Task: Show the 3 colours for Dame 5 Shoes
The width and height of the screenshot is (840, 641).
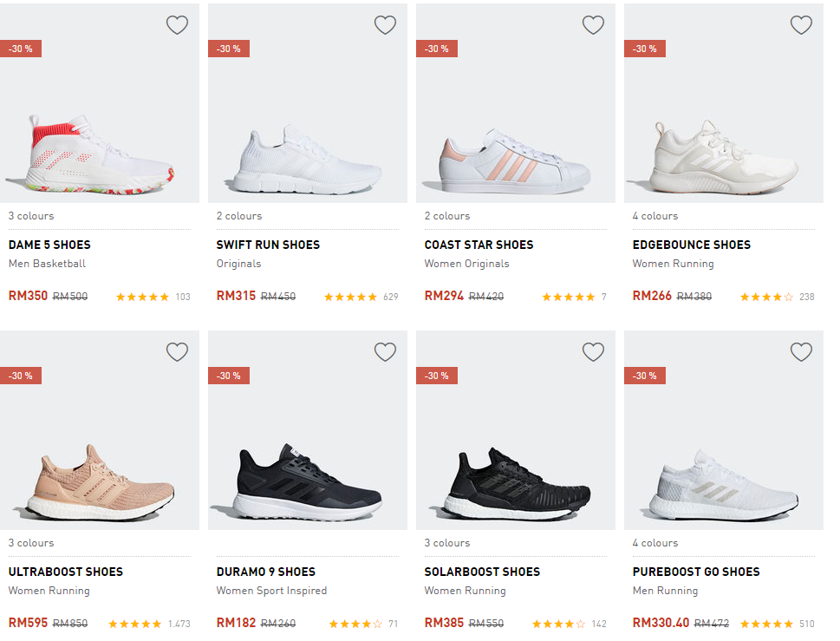Action: coord(31,216)
